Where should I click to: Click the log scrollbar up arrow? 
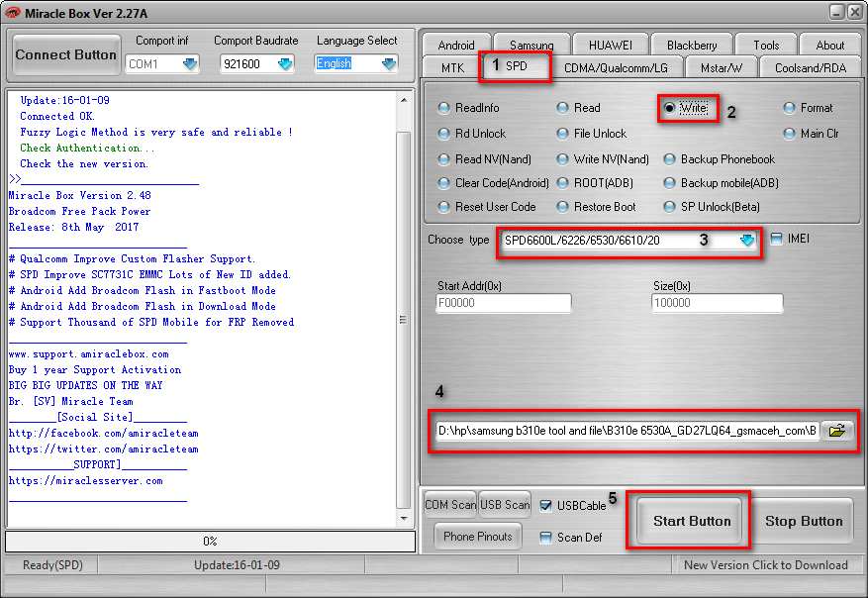(404, 100)
